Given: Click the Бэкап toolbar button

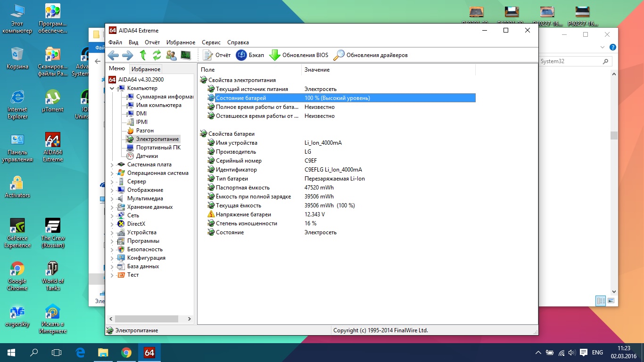Looking at the screenshot, I should [x=250, y=55].
